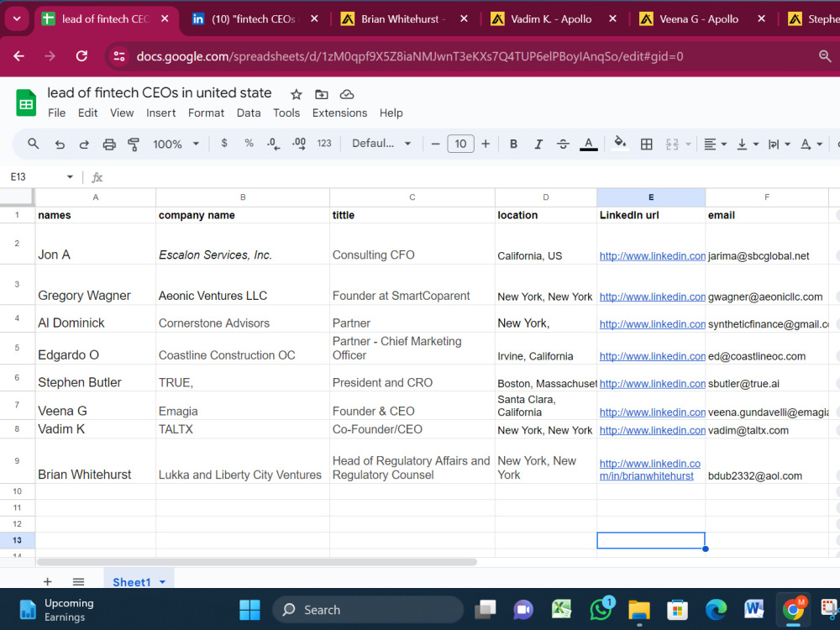Toggle italic formatting
Screen dimensions: 840x630
pos(538,144)
